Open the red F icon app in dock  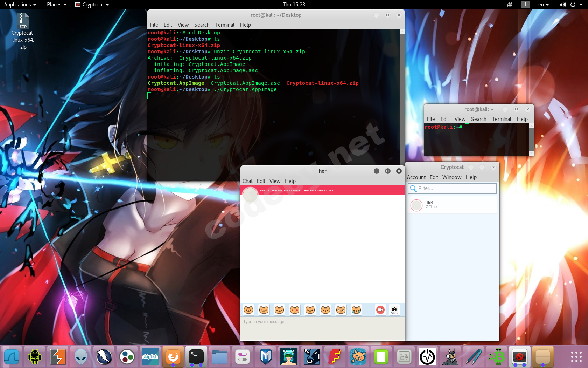pos(335,357)
